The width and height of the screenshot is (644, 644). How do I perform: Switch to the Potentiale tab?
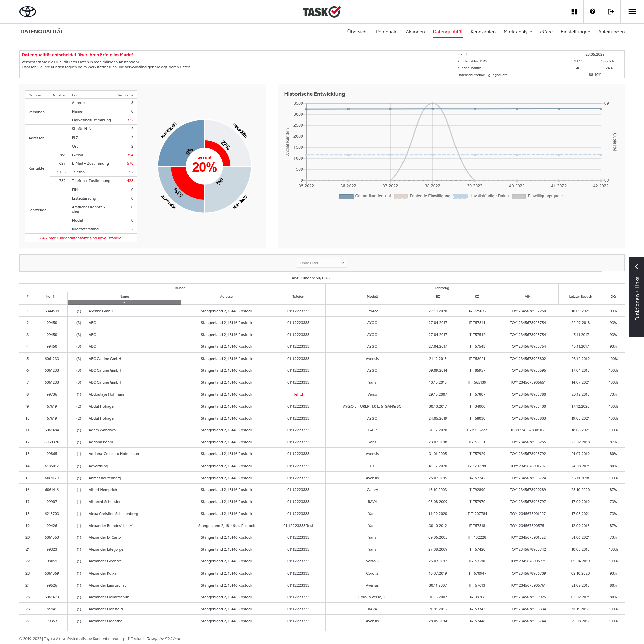(386, 32)
